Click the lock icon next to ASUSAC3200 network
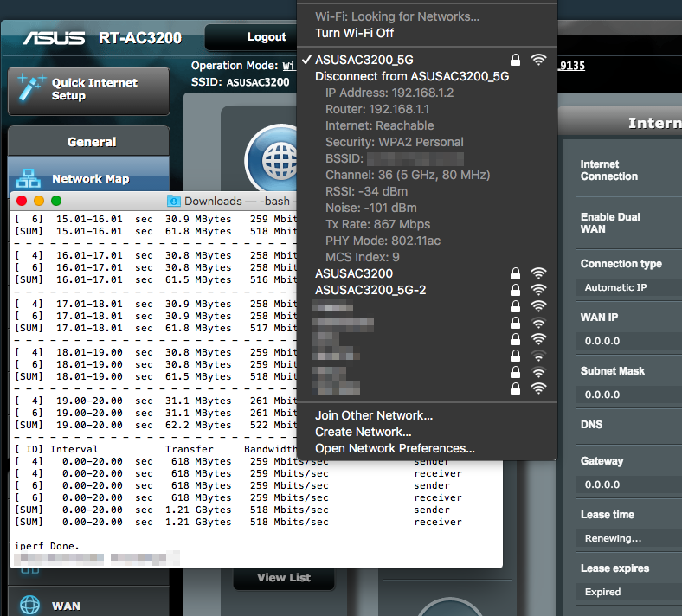The image size is (682, 616). (x=516, y=273)
